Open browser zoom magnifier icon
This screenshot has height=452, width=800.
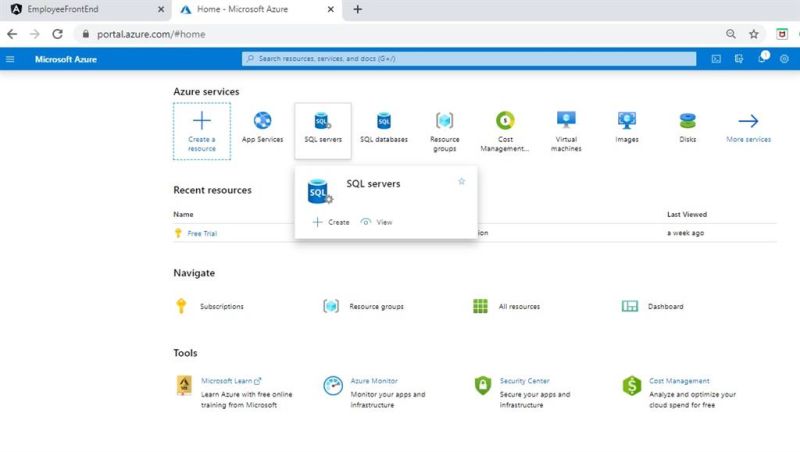coord(731,34)
